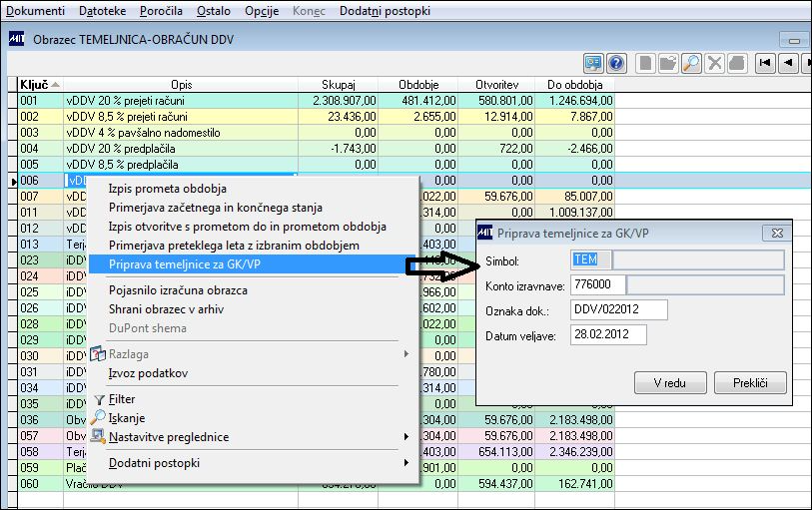Click MIT logo in Priprava temeljnice dialog
The height and width of the screenshot is (510, 812).
click(x=485, y=233)
